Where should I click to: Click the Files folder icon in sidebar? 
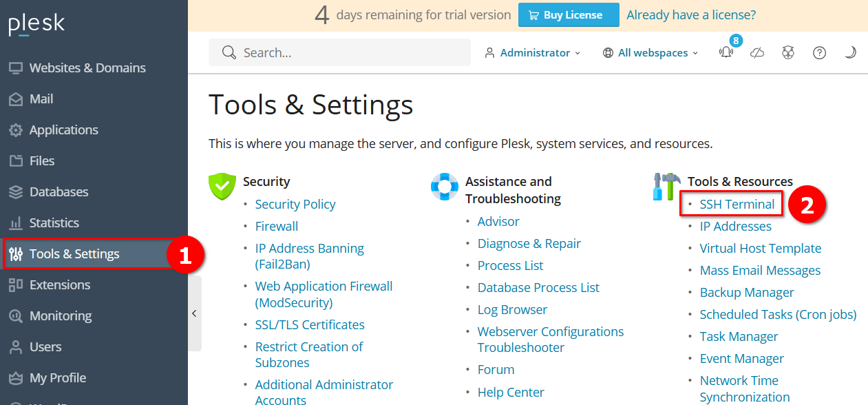16,160
